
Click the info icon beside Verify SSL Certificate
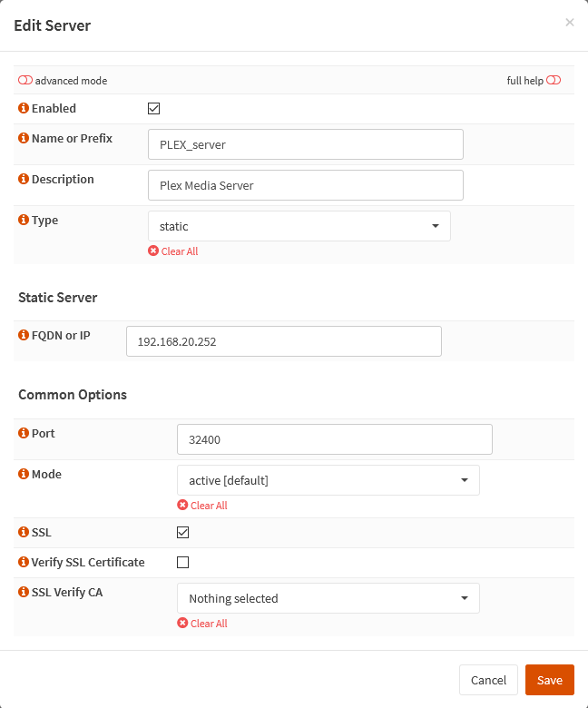[x=24, y=563]
